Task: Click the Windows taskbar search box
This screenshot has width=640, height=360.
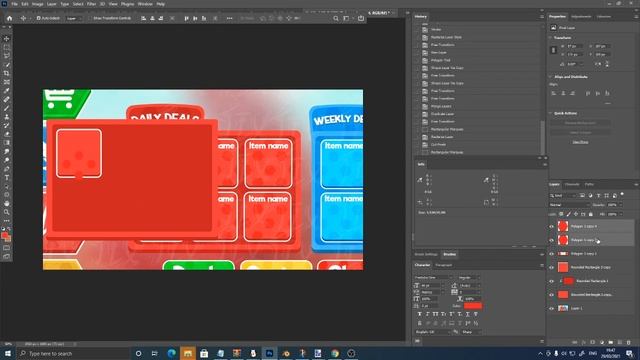Action: 73,353
